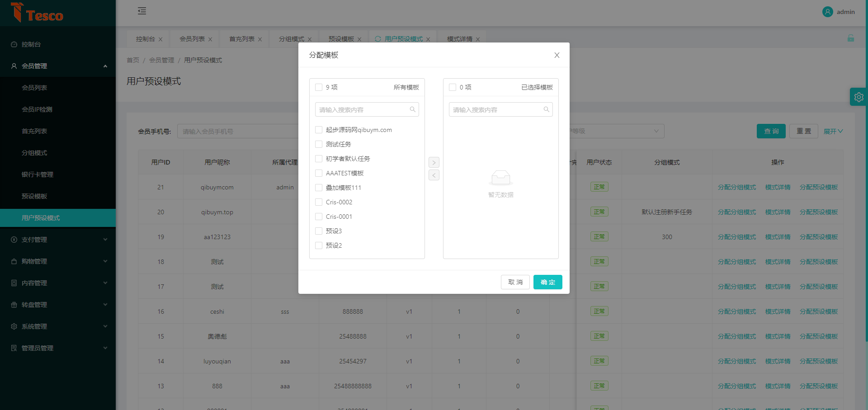Check the AAATEST模板 checkbox

pyautogui.click(x=319, y=173)
